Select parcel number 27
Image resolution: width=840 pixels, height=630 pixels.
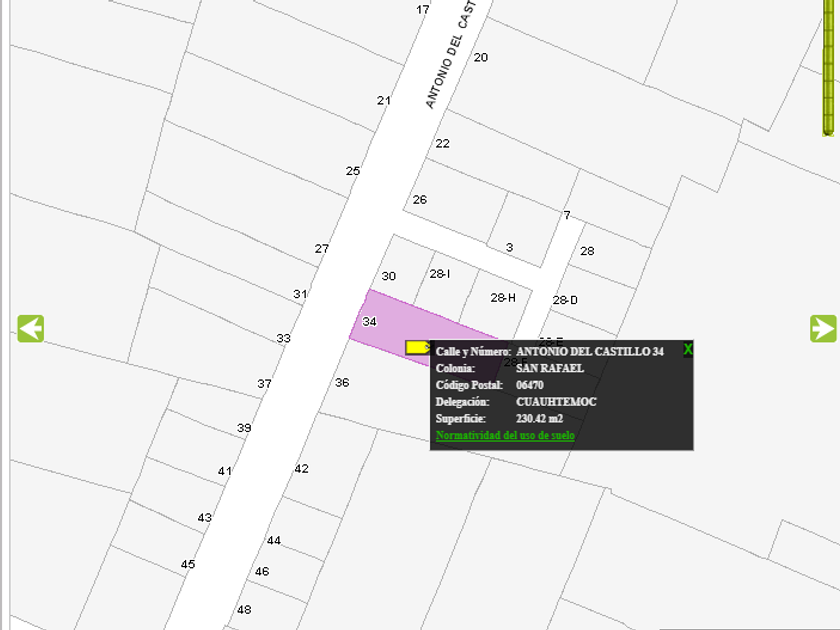point(321,249)
